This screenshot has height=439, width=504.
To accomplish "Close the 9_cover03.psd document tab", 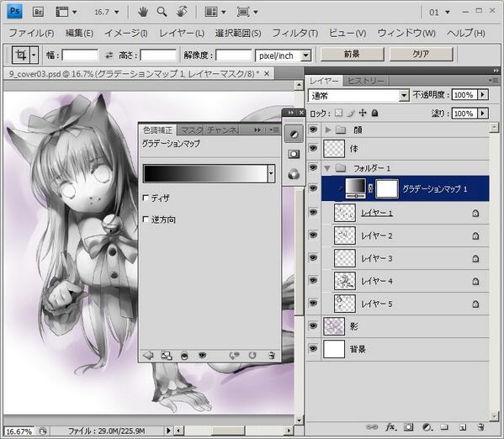I will 267,74.
